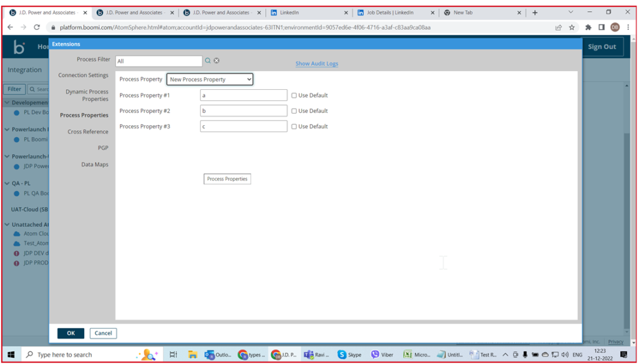Image resolution: width=639 pixels, height=364 pixels.
Task: Open a new browser tab with plus
Action: [x=535, y=12]
